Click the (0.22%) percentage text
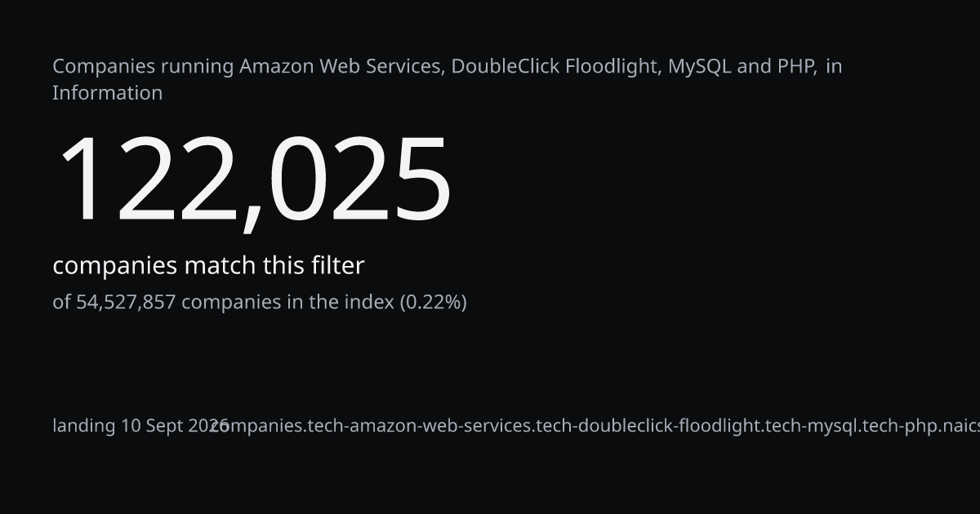The image size is (980, 514). pyautogui.click(x=433, y=303)
